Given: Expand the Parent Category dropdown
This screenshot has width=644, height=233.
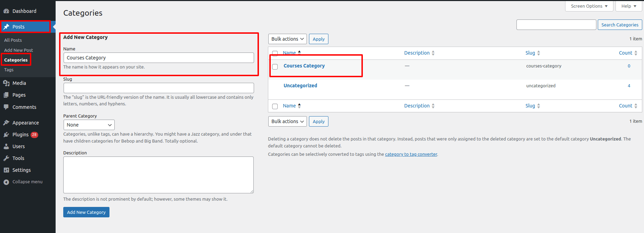Looking at the screenshot, I should click(x=89, y=125).
